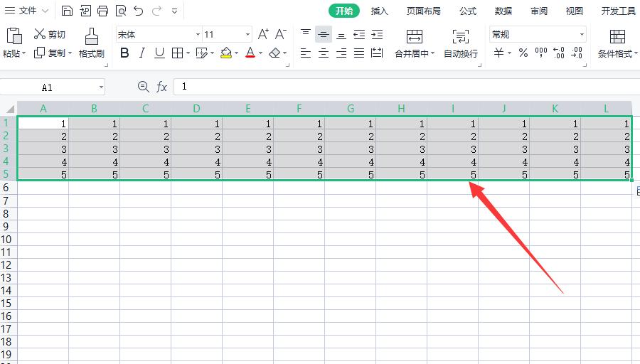Select row header 10
This screenshot has height=364, width=640.
click(6, 239)
